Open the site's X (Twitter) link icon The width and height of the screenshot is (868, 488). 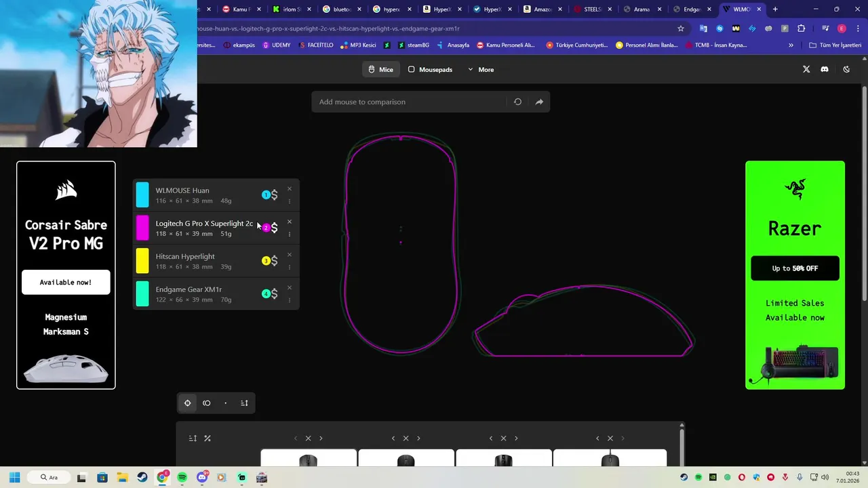coord(806,69)
